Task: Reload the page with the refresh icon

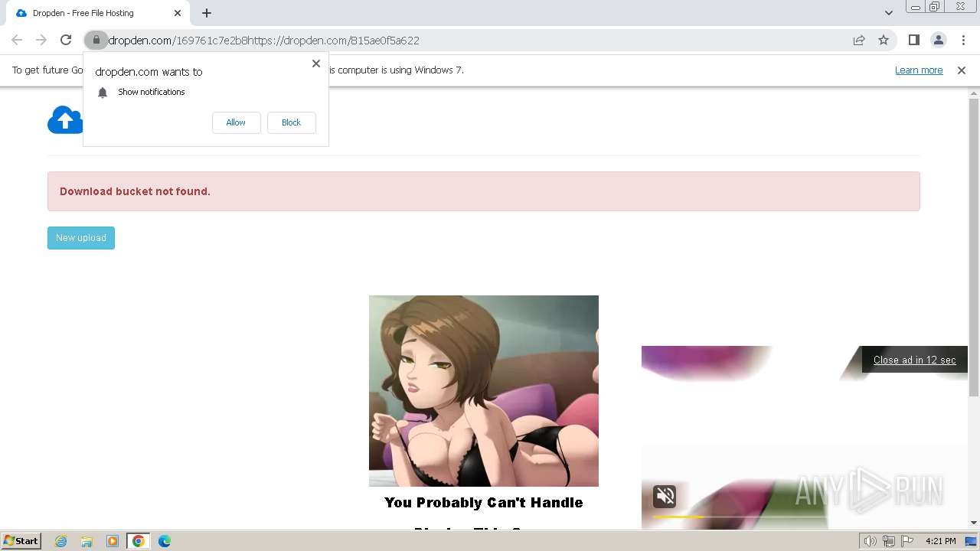Action: click(66, 40)
